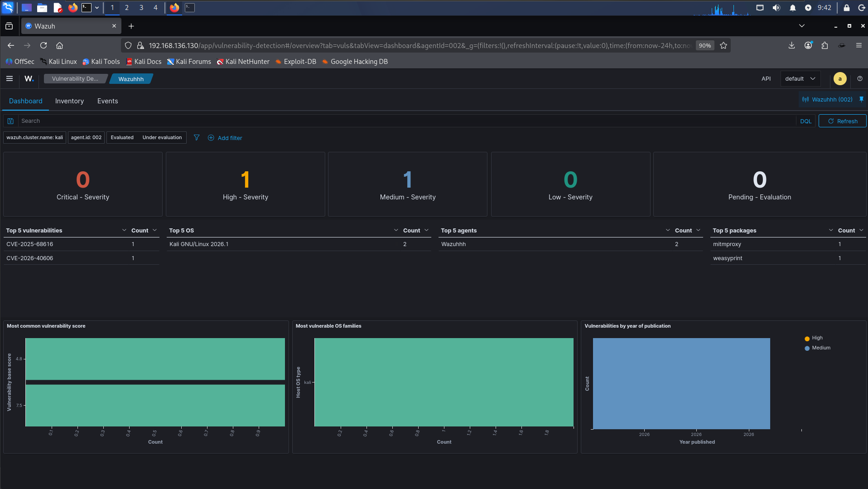Click the Wazuh W. logo

point(29,78)
